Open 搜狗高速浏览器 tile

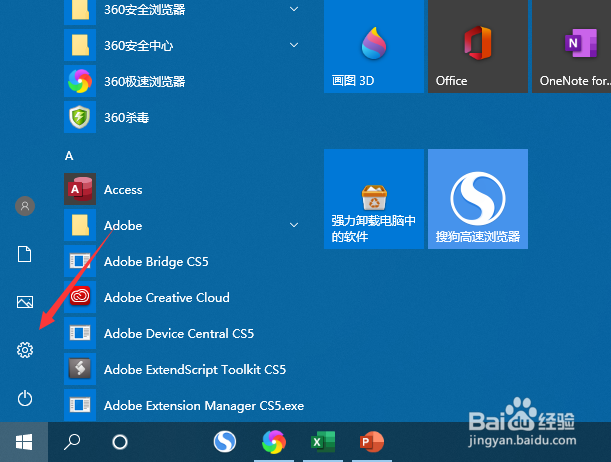478,199
